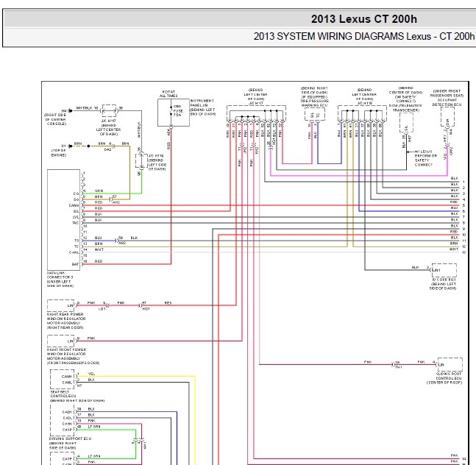Viewport: 476px width, 465px height.
Task: Click the "DA2" connector label on brown wire
Action: coord(107,149)
